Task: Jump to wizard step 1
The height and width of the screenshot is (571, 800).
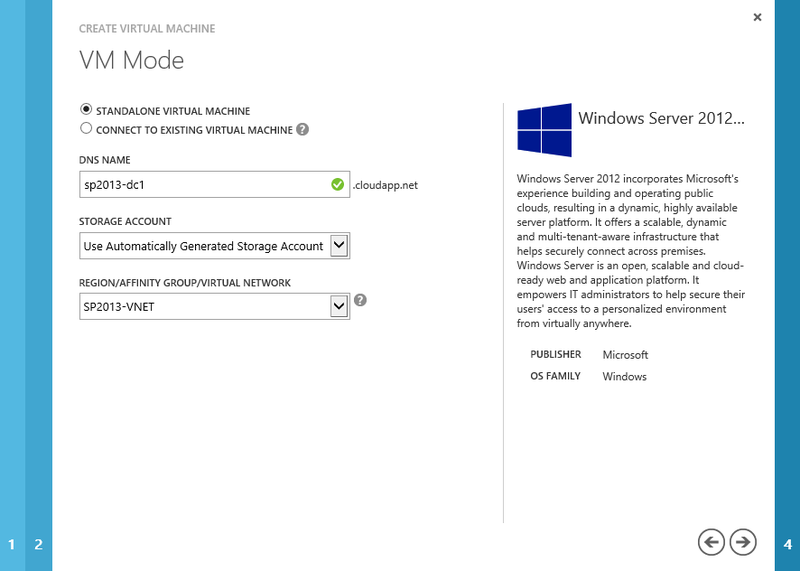Action: pos(12,544)
